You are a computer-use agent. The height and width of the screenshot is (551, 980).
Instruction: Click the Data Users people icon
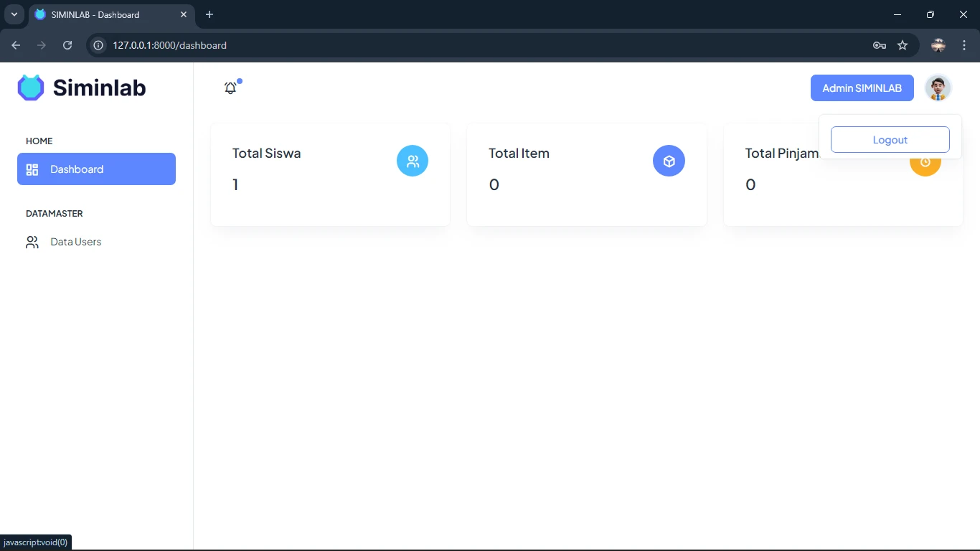(x=32, y=242)
